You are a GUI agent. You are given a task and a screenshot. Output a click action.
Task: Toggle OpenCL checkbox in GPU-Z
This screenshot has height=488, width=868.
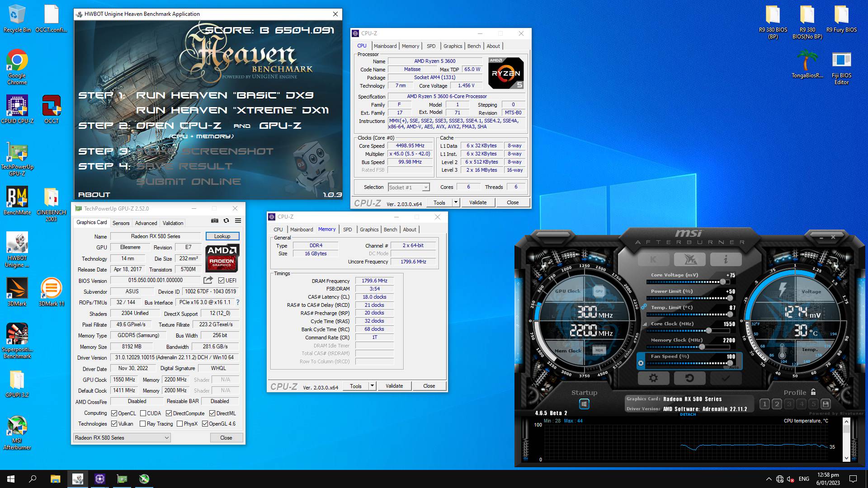pos(115,413)
